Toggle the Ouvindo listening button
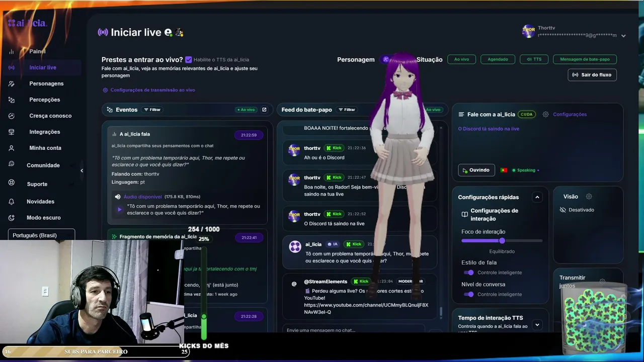 point(476,170)
